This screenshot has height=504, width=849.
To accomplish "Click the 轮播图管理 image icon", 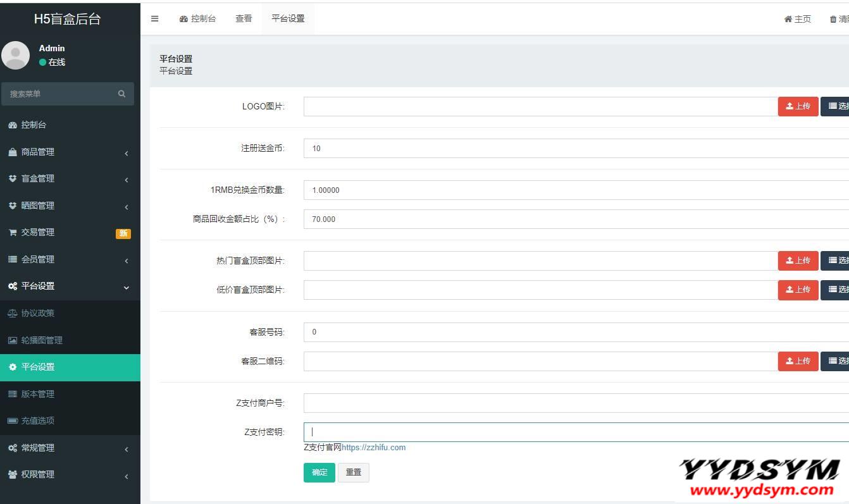I will click(x=13, y=340).
